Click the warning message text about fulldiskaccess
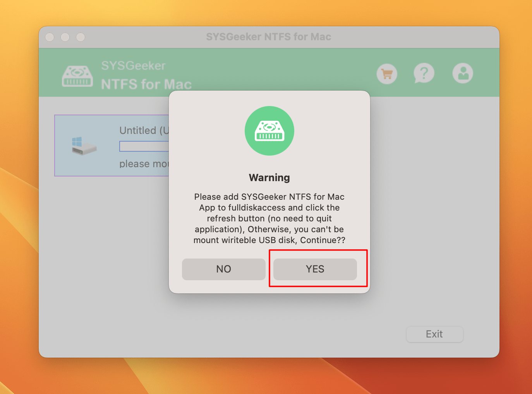The image size is (532, 394). click(x=269, y=218)
